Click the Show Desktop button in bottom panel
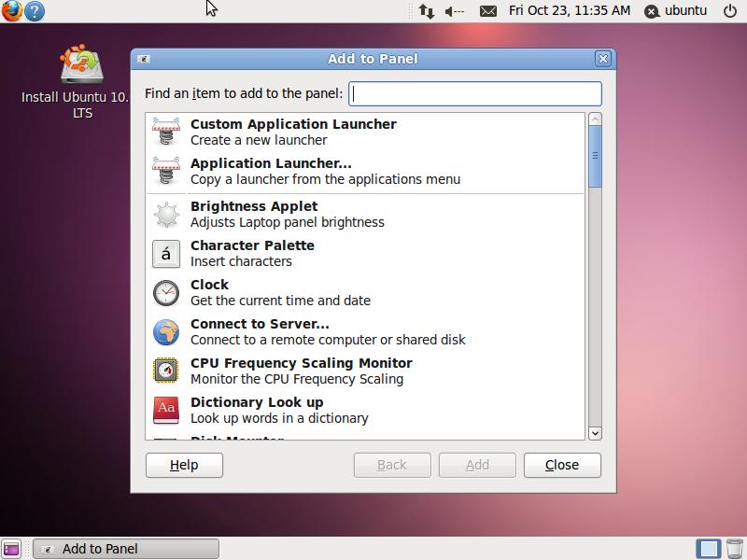Screen dimensions: 747x560 coord(11,549)
